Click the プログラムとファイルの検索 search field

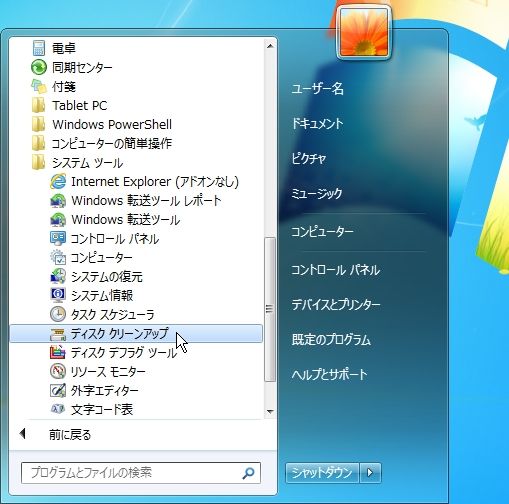[x=140, y=473]
